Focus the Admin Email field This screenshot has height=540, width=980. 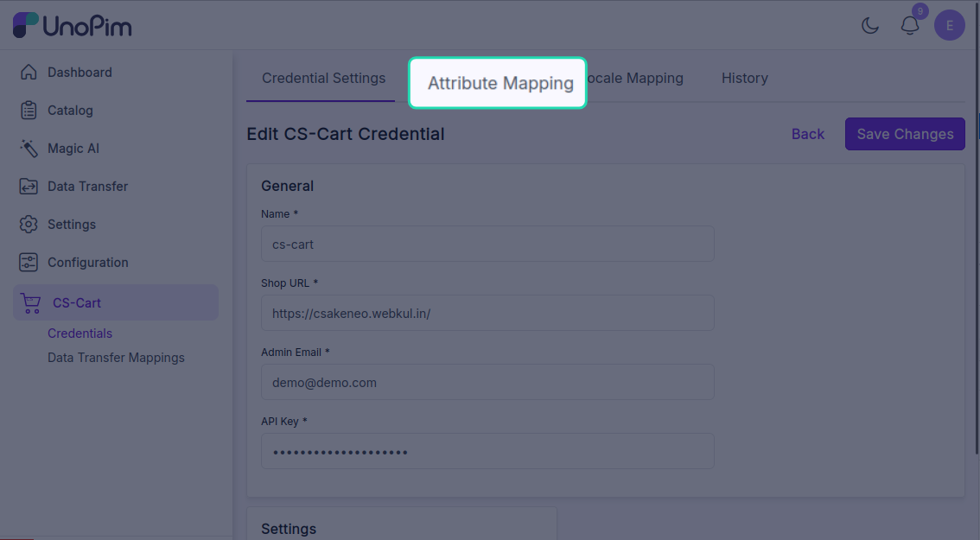point(487,382)
